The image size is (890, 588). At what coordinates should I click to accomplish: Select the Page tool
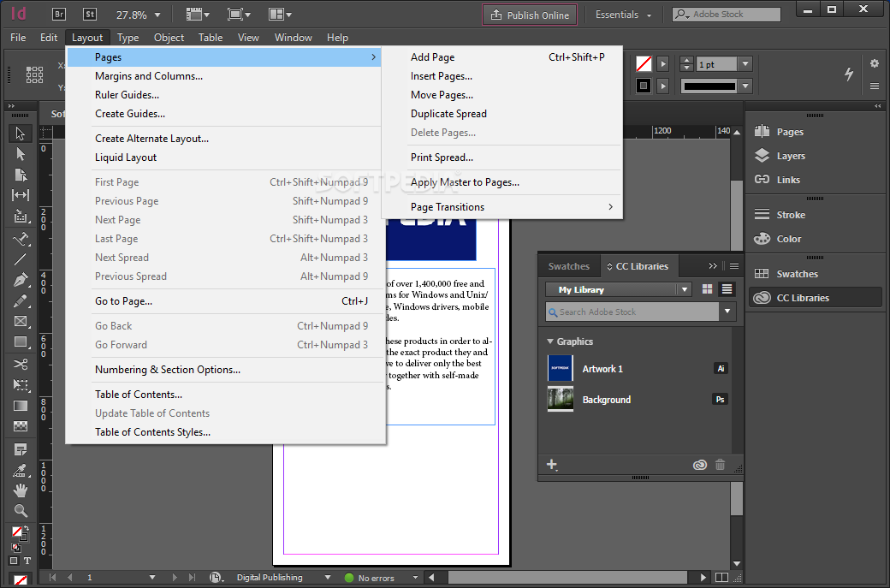[x=21, y=175]
